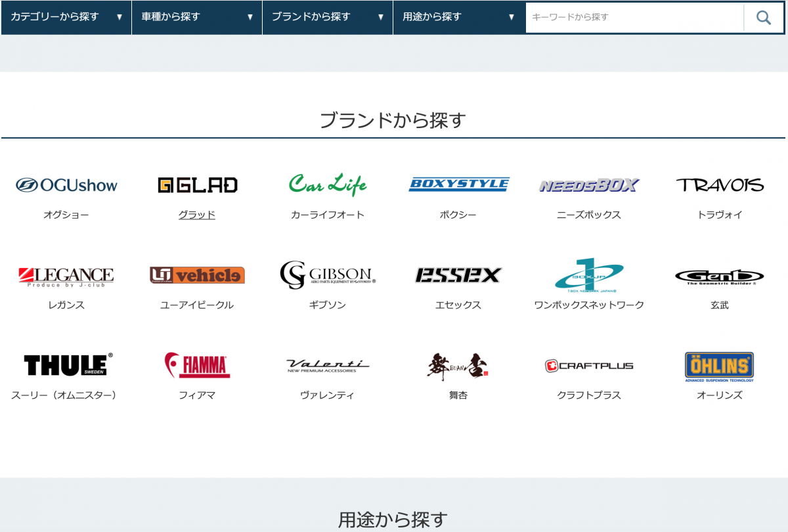Open the ブランドから探す dropdown menu
This screenshot has height=532, width=788.
tap(328, 17)
